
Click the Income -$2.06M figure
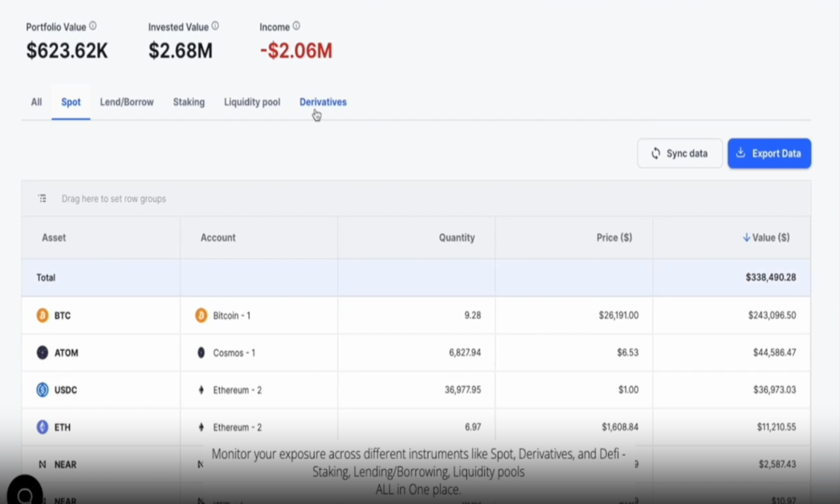point(296,51)
